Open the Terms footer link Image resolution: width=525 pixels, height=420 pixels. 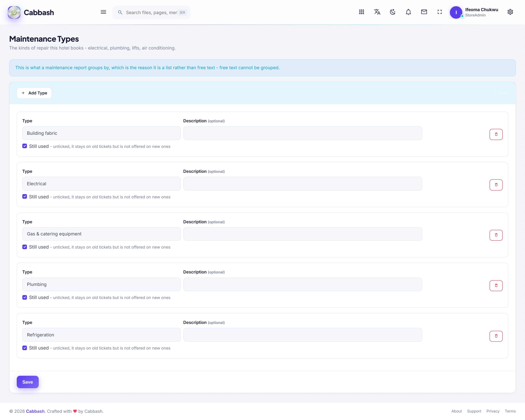[x=510, y=411]
